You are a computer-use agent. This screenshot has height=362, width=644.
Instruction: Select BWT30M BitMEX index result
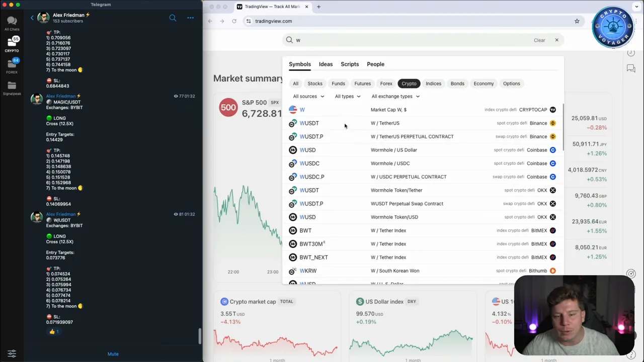pos(423,244)
